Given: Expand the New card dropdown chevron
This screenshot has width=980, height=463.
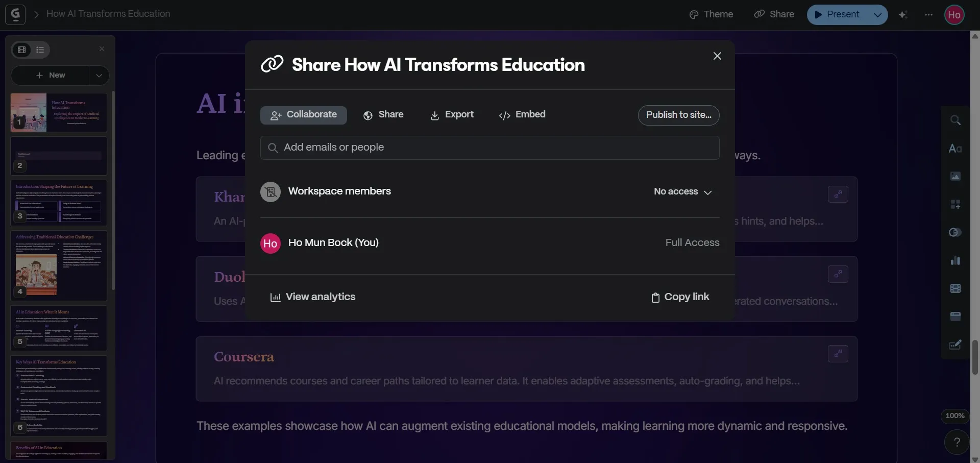Looking at the screenshot, I should [x=99, y=75].
